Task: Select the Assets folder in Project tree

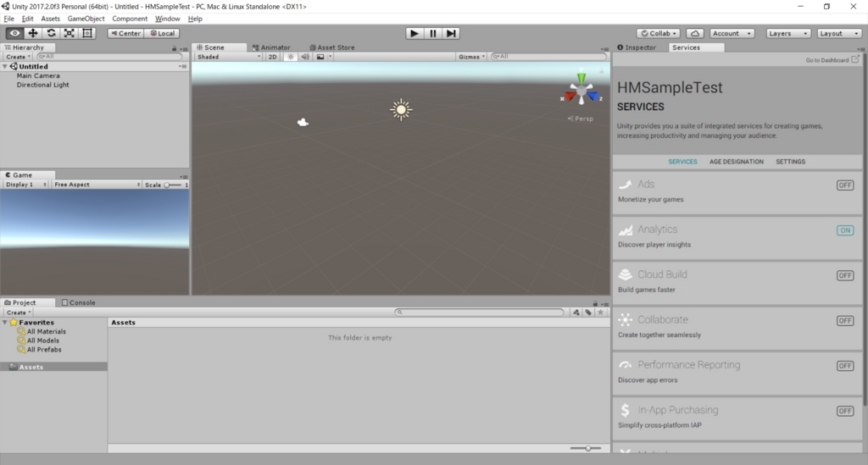Action: click(53, 367)
